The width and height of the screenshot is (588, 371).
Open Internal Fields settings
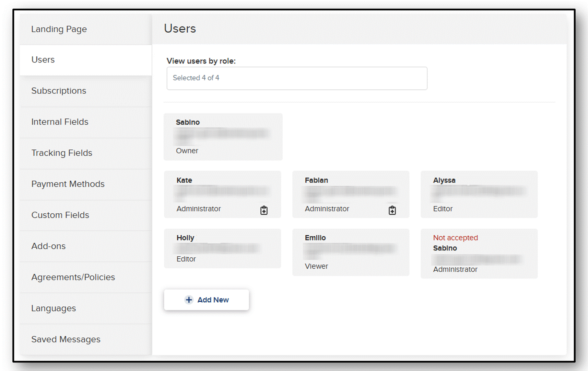click(x=86, y=122)
